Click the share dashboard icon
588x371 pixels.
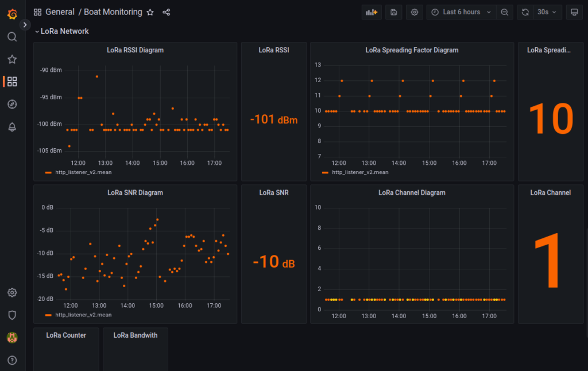[x=166, y=11]
